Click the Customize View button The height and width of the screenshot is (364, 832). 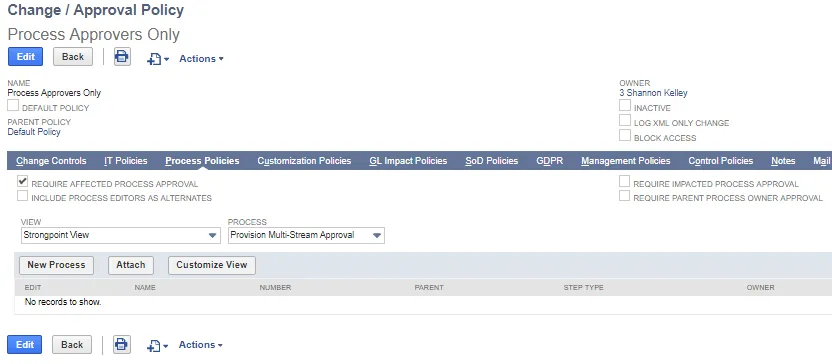tap(212, 265)
